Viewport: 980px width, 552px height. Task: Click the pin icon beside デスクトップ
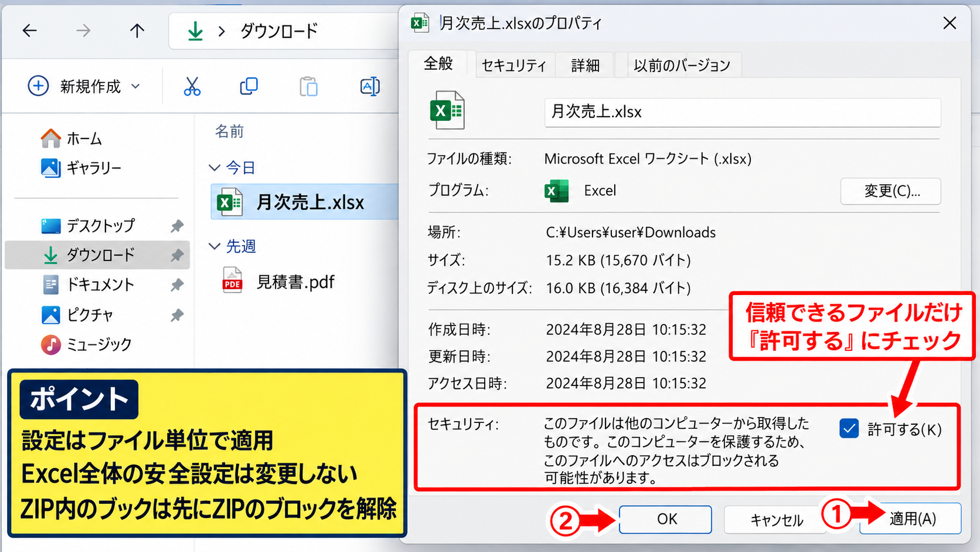(176, 226)
